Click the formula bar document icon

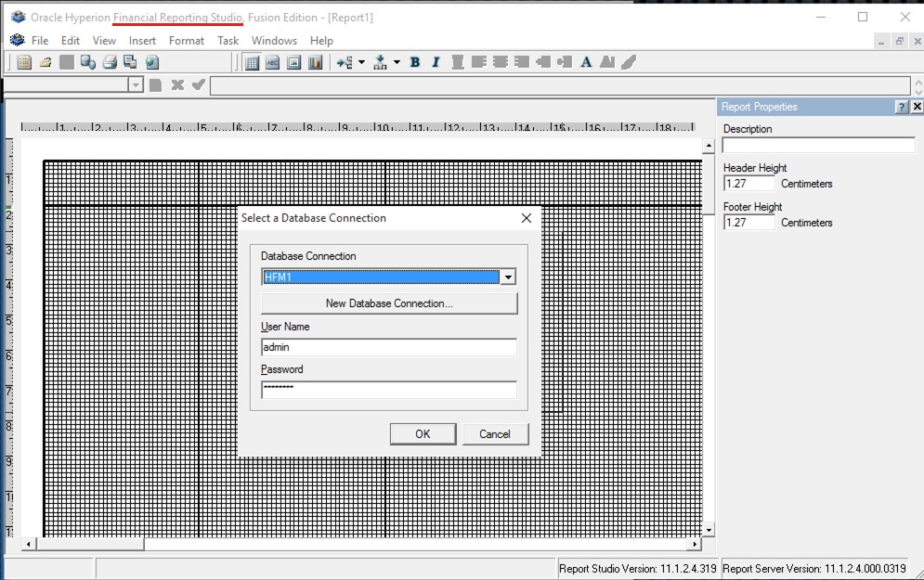(x=156, y=85)
